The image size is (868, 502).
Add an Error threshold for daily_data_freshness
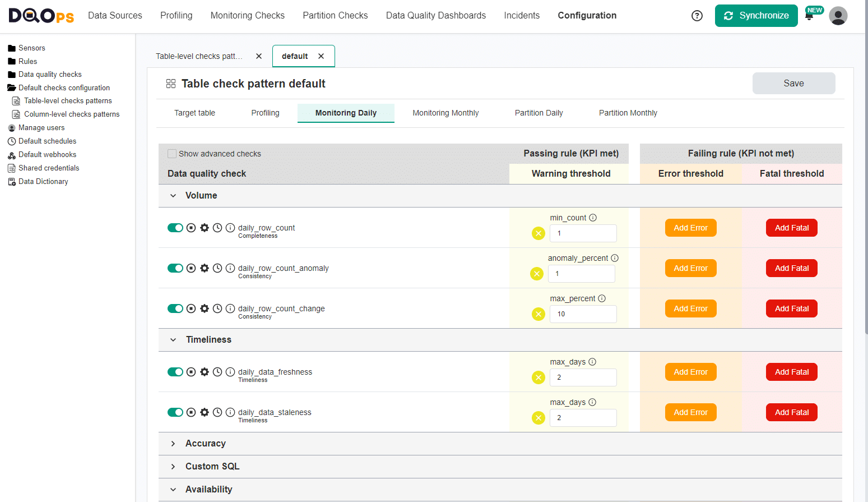point(690,372)
